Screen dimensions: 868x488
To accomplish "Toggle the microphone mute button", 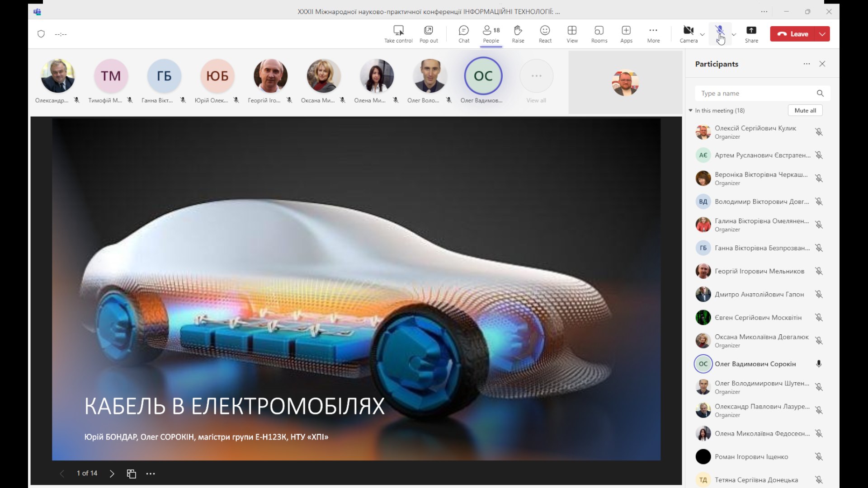I will (720, 31).
